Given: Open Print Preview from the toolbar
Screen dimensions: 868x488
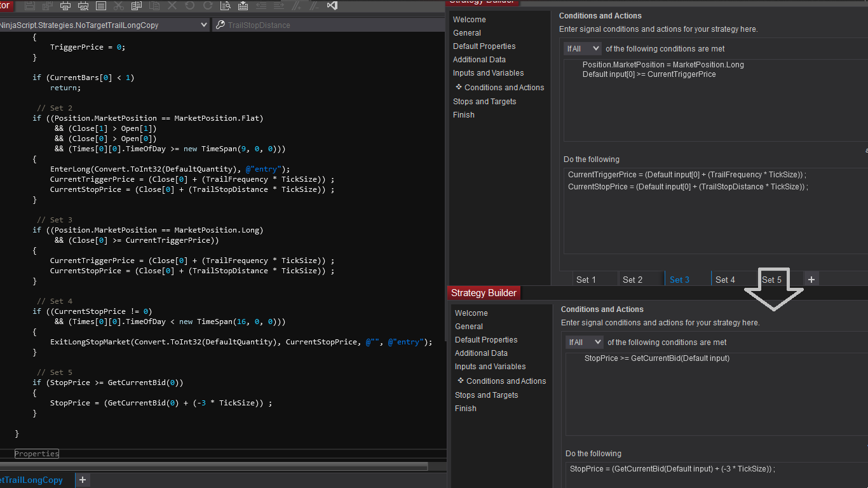Looking at the screenshot, I should pos(83,6).
